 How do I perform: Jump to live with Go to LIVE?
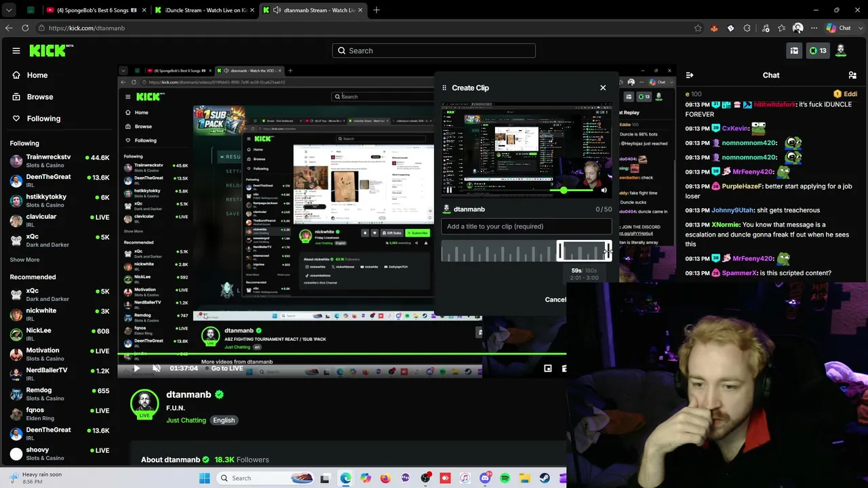(x=227, y=368)
